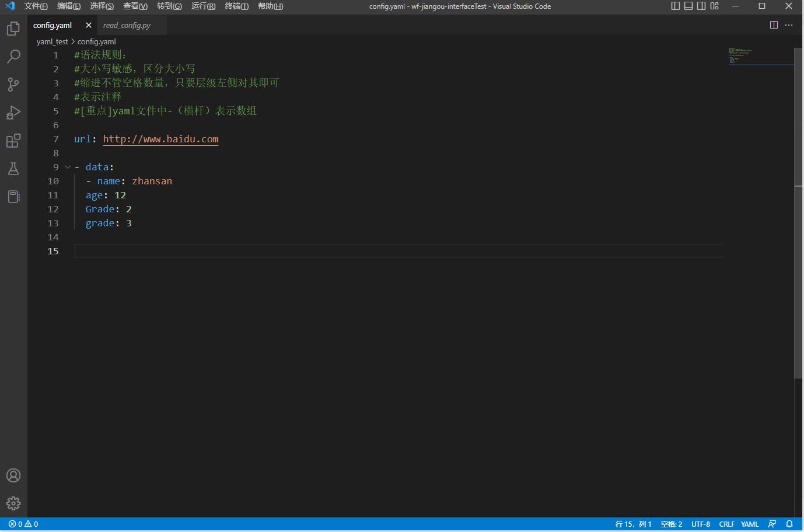Screen dimensions: 804x532
Task: Open the editor more actions menu
Action: click(x=789, y=25)
